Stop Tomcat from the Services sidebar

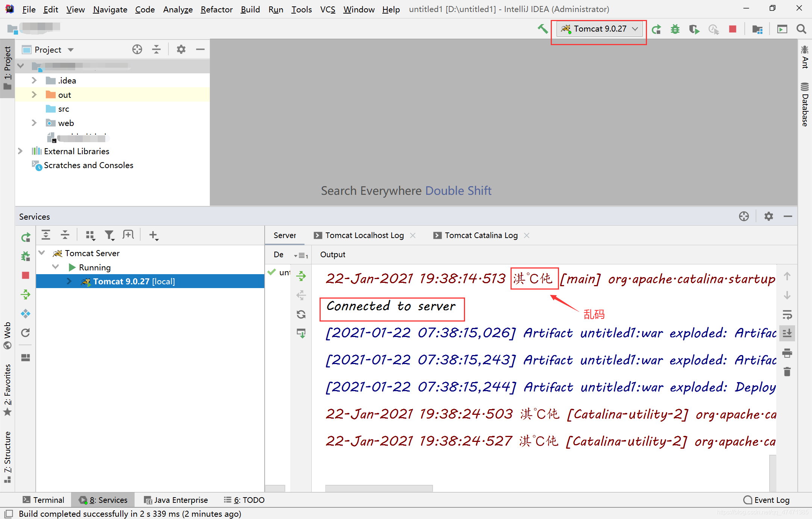point(26,275)
